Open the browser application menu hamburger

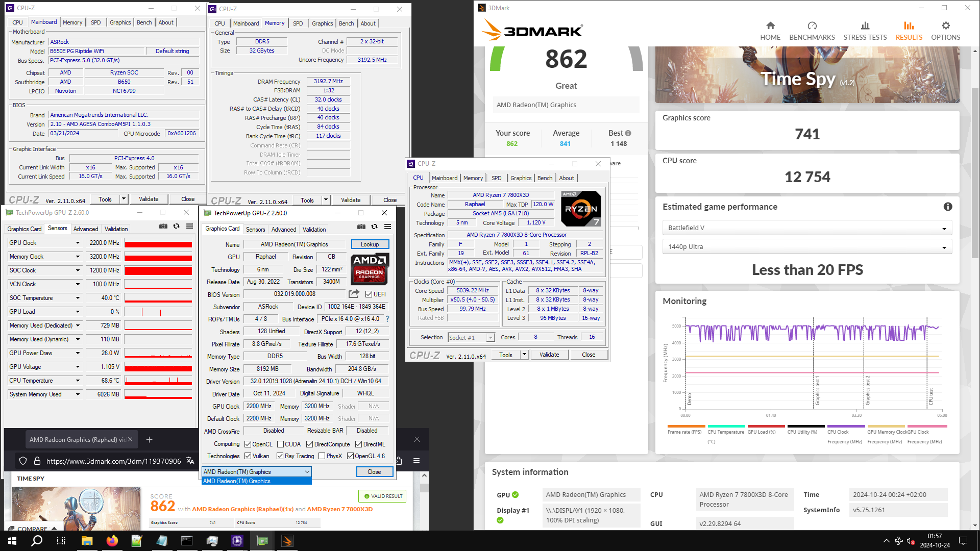tap(416, 461)
